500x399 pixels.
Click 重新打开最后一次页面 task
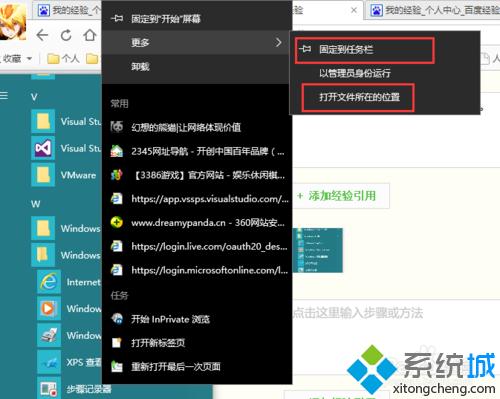pos(197,367)
